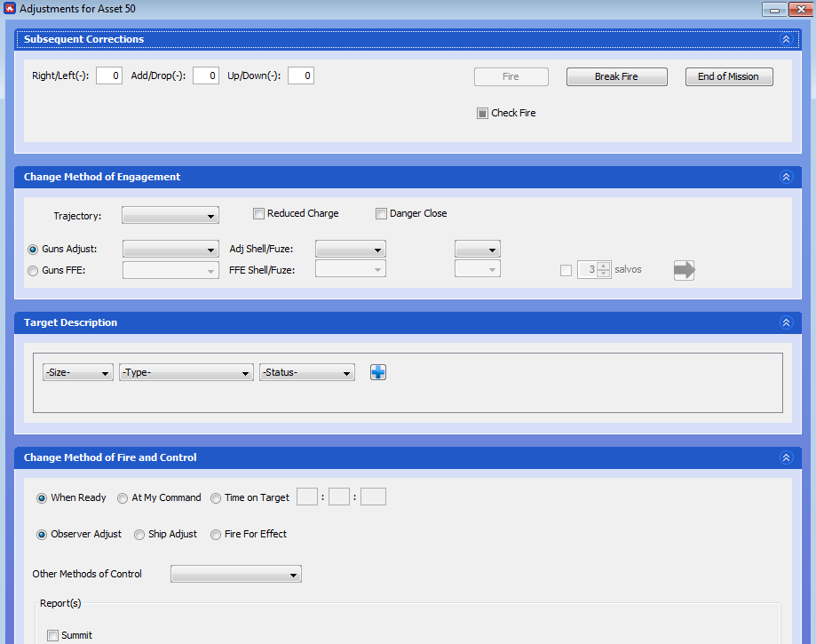The width and height of the screenshot is (816, 644).
Task: Open the -Size- dropdown
Action: coord(78,372)
